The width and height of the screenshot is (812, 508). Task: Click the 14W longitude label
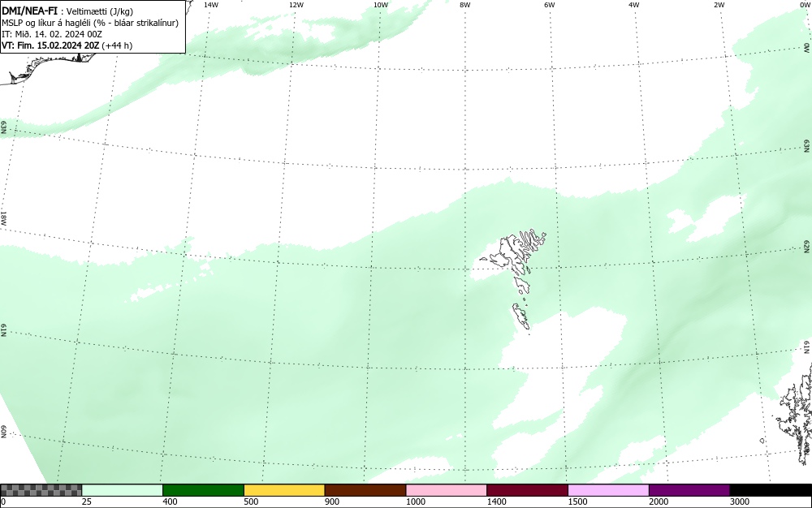211,5
